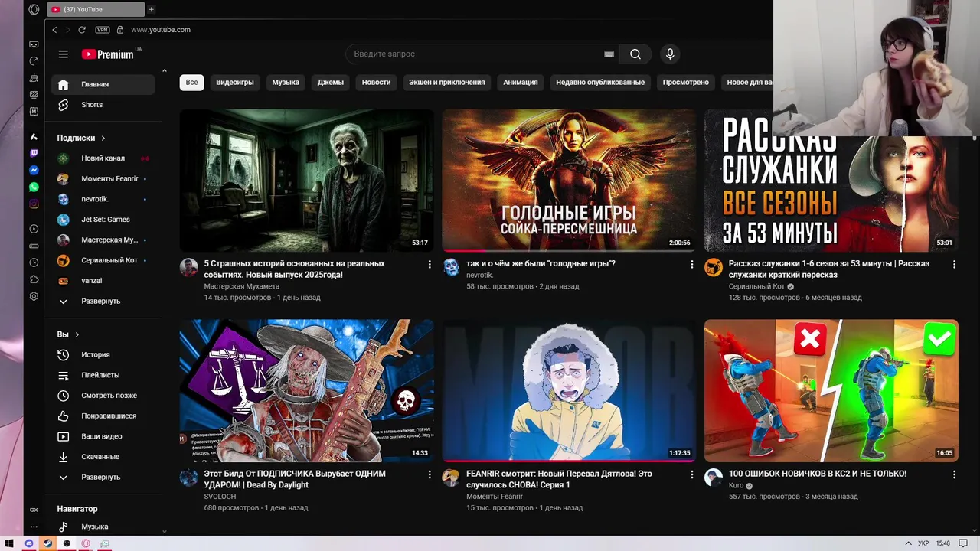The image size is (980, 551).
Task: Open Смотреть позже list
Action: point(103,396)
